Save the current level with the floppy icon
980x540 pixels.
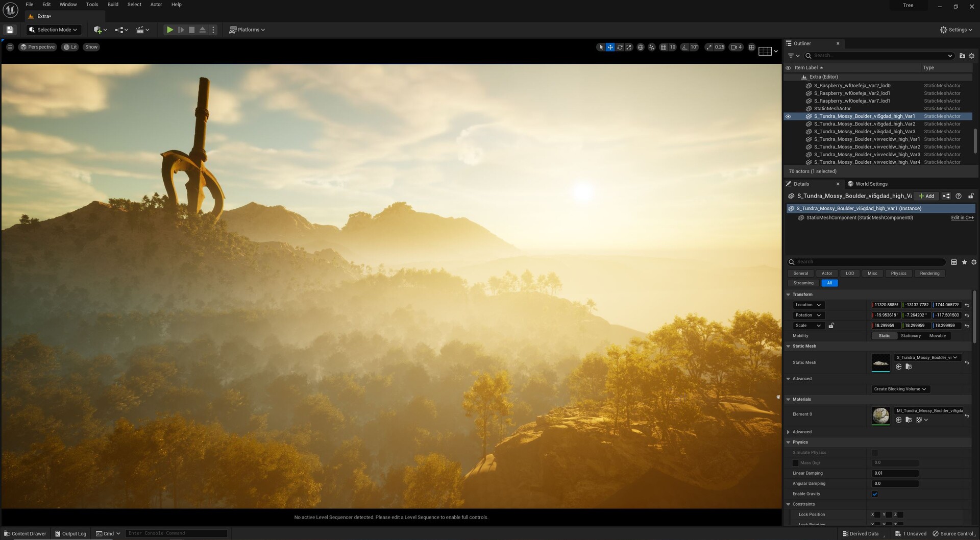10,30
